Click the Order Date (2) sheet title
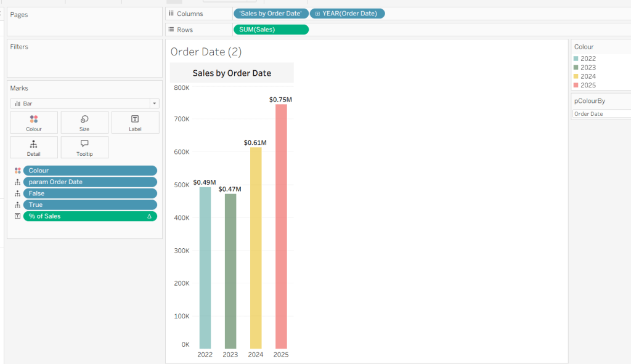The width and height of the screenshot is (631, 364). [x=206, y=52]
